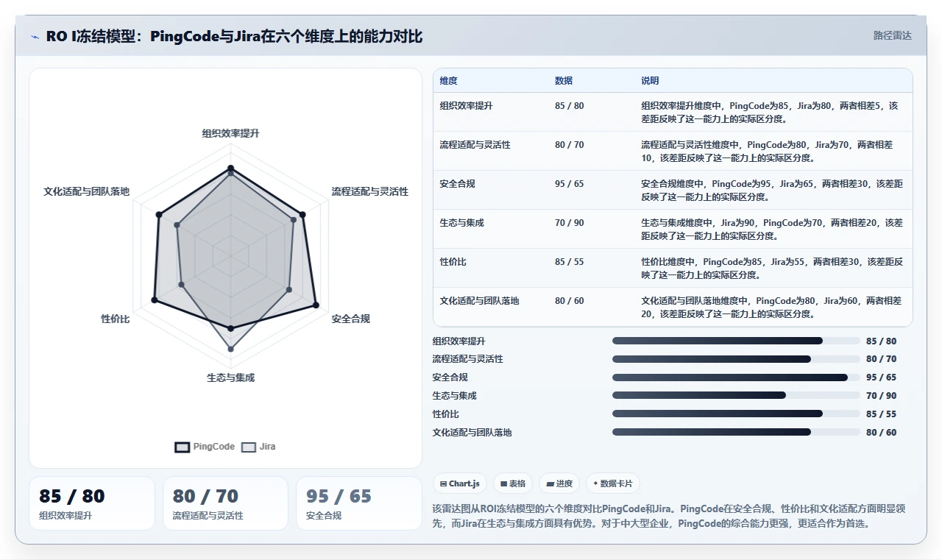
Task: Toggle the PingCode legend swatch
Action: pyautogui.click(x=183, y=447)
